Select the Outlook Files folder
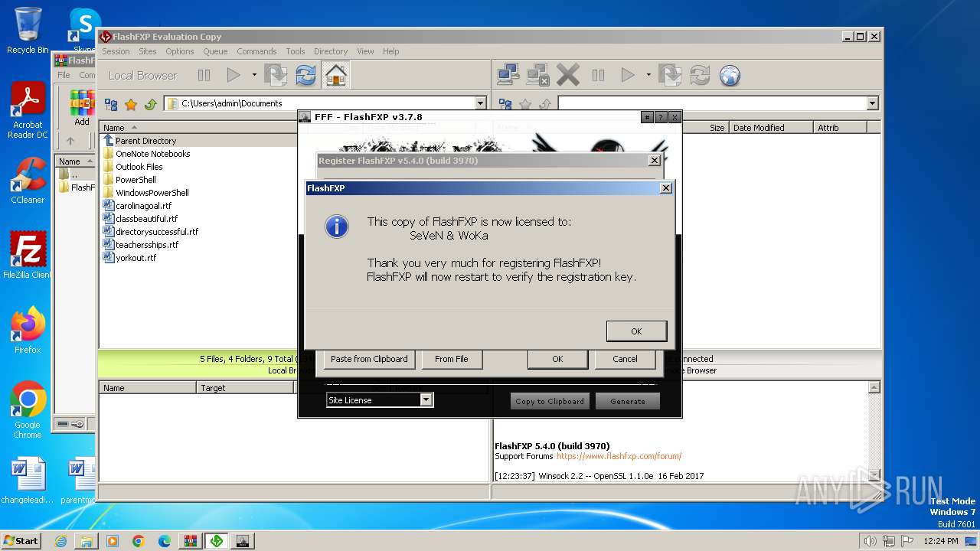This screenshot has height=551, width=980. pyautogui.click(x=139, y=167)
